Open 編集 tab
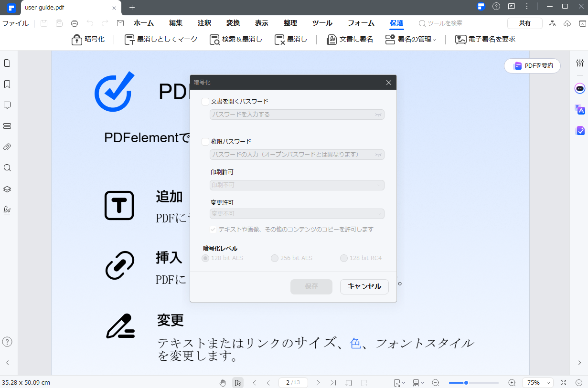The height and width of the screenshot is (388, 588). (176, 23)
